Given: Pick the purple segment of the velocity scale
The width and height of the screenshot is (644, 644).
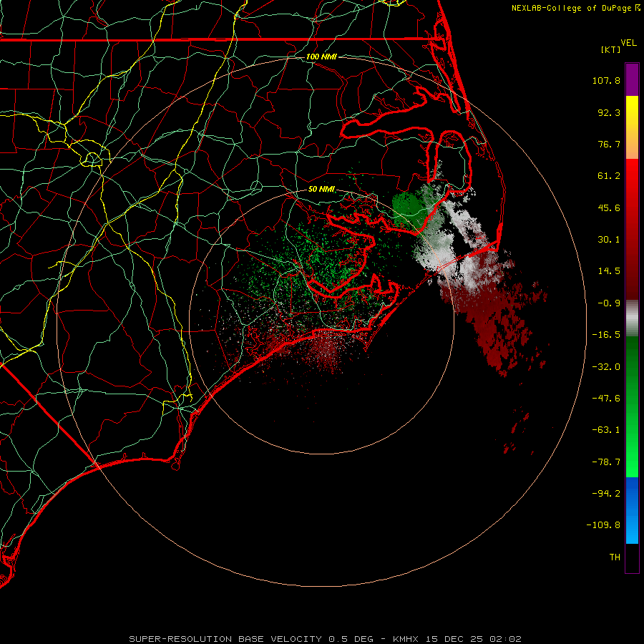Looking at the screenshot, I should 632,79.
